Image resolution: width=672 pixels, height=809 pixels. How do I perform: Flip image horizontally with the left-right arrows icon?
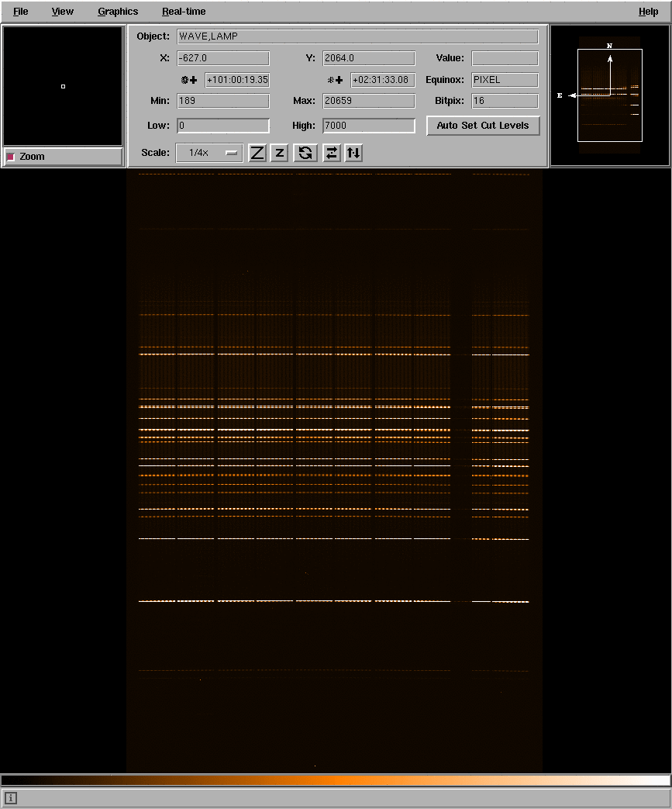point(332,153)
